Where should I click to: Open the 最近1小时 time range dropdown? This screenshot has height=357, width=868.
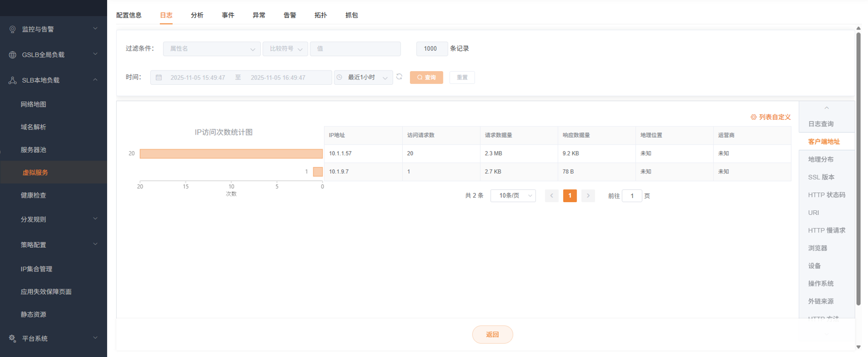363,78
